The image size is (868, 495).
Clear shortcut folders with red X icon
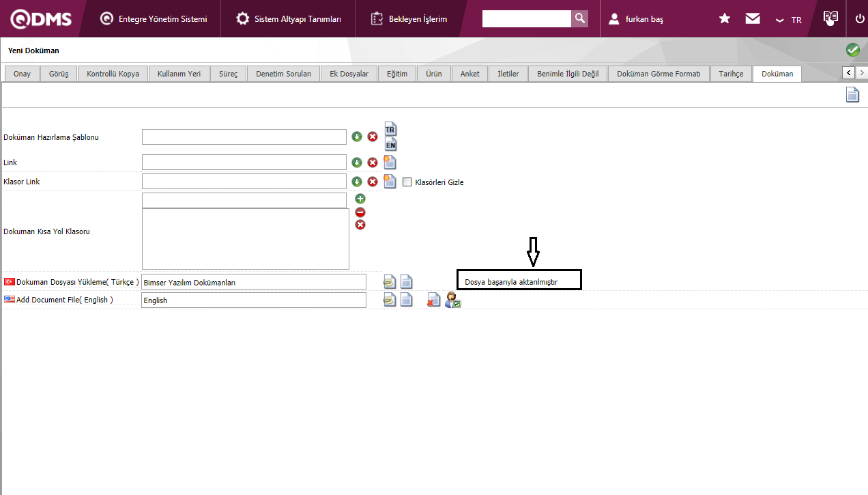click(x=360, y=225)
